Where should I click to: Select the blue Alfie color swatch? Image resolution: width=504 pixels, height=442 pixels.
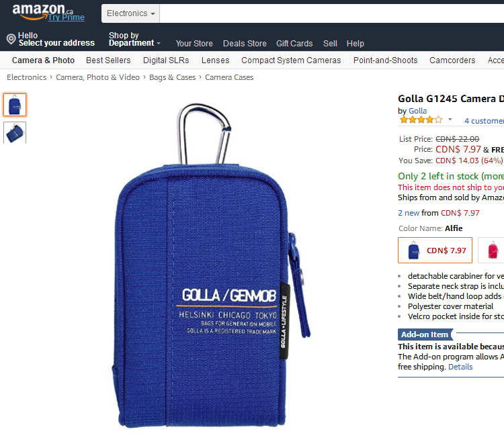[435, 251]
